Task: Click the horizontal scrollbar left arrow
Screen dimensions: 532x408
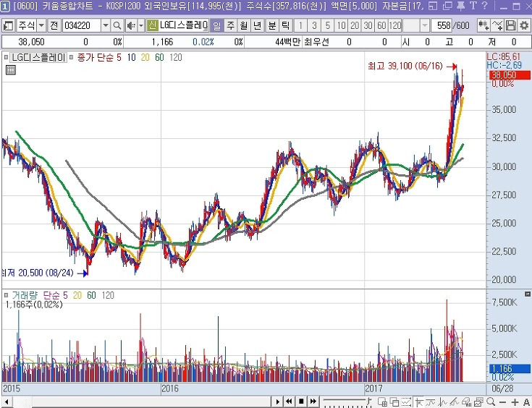Action: point(7,402)
